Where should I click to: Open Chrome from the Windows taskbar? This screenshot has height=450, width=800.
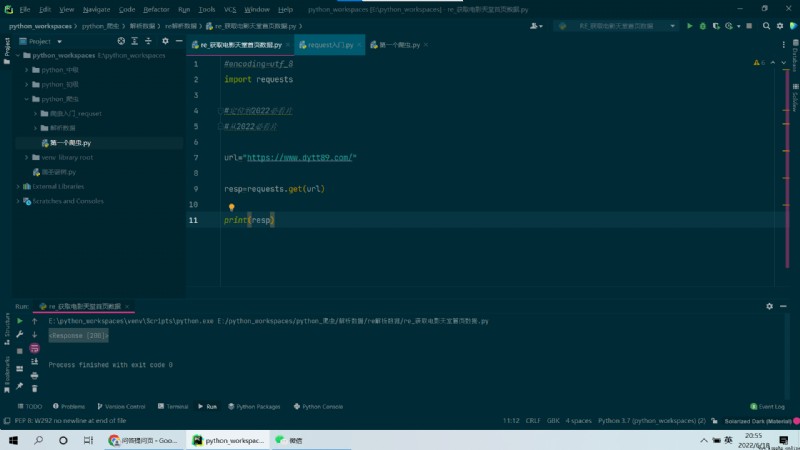143,440
